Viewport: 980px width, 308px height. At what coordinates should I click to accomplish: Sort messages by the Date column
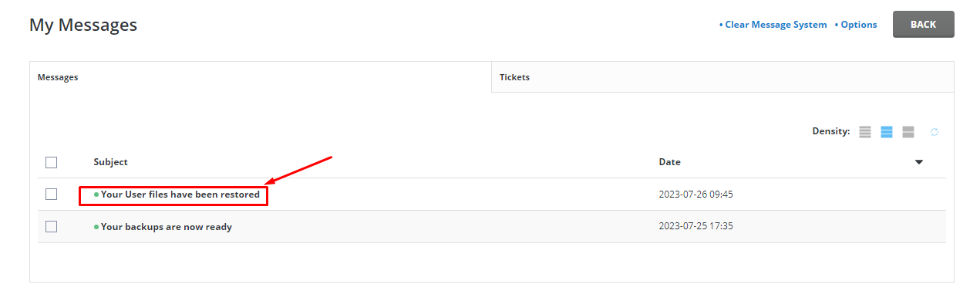point(670,162)
